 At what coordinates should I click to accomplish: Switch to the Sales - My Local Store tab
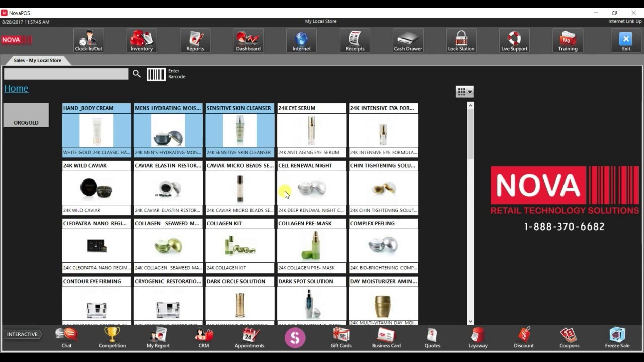(x=37, y=60)
